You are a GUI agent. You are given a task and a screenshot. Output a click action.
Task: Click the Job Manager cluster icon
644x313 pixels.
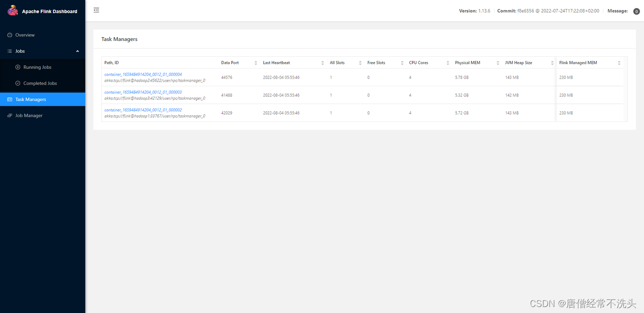[x=10, y=116]
